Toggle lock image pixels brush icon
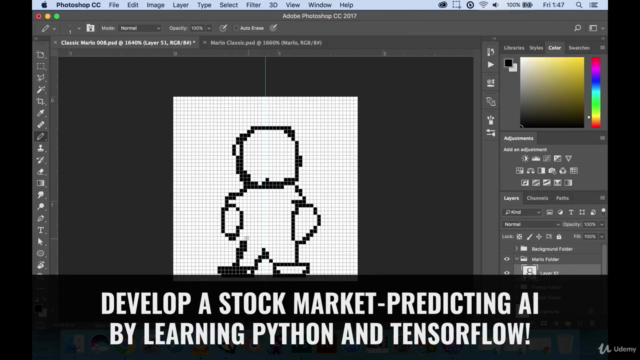This screenshot has width=640, height=360. (x=529, y=237)
